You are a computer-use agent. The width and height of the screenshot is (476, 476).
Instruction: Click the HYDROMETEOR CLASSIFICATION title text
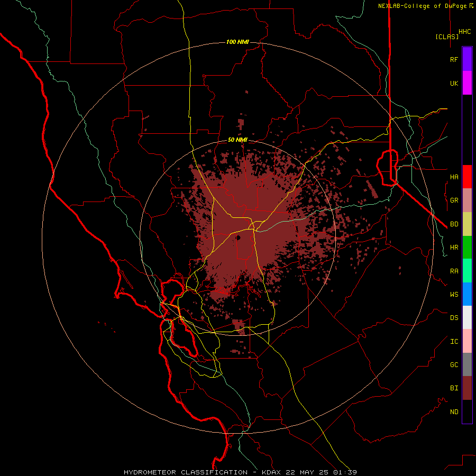tap(186, 472)
